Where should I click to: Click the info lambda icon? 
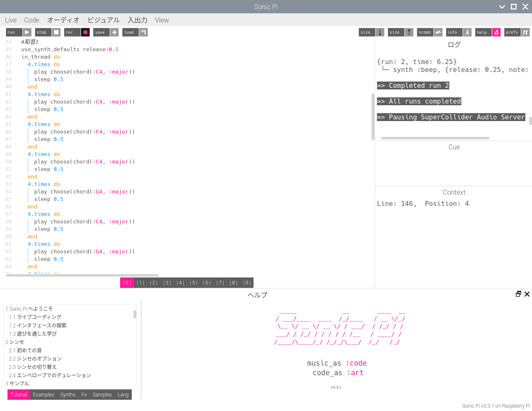(467, 32)
